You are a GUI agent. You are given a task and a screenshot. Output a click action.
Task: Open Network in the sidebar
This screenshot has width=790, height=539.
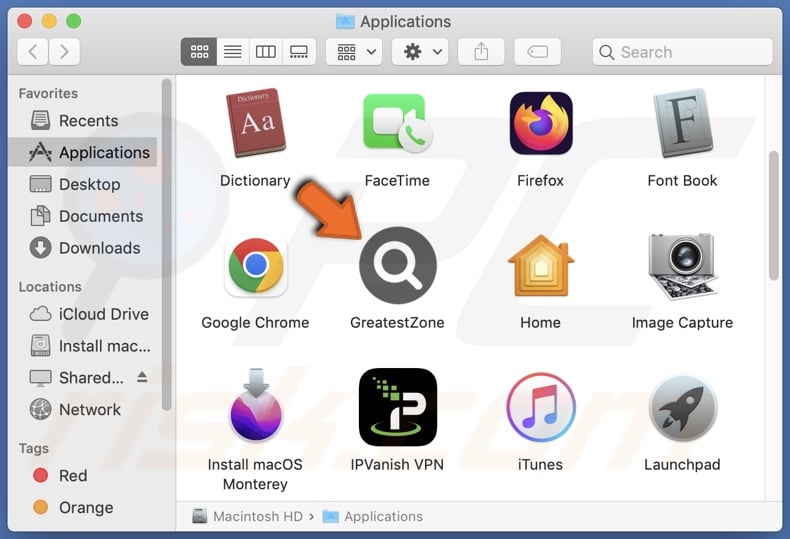point(82,410)
